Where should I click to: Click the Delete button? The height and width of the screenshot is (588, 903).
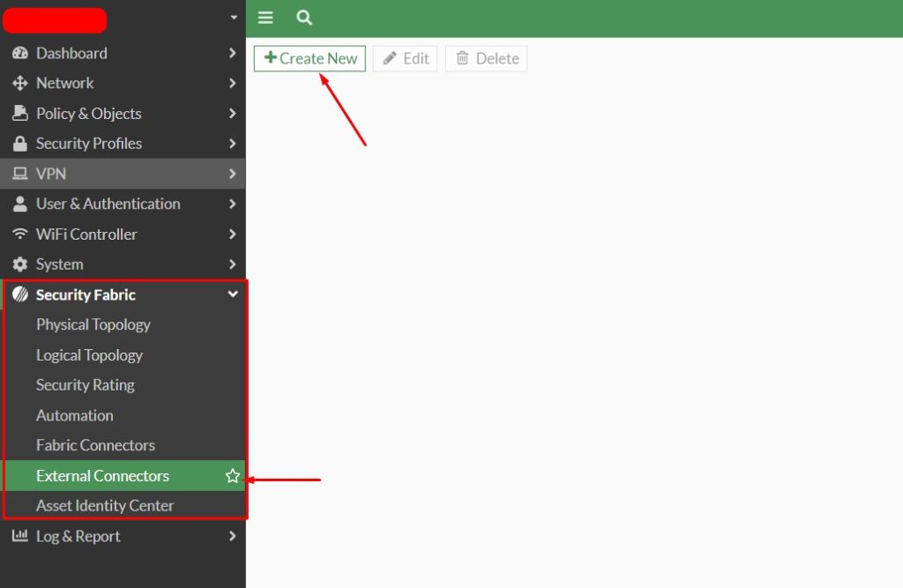point(487,59)
